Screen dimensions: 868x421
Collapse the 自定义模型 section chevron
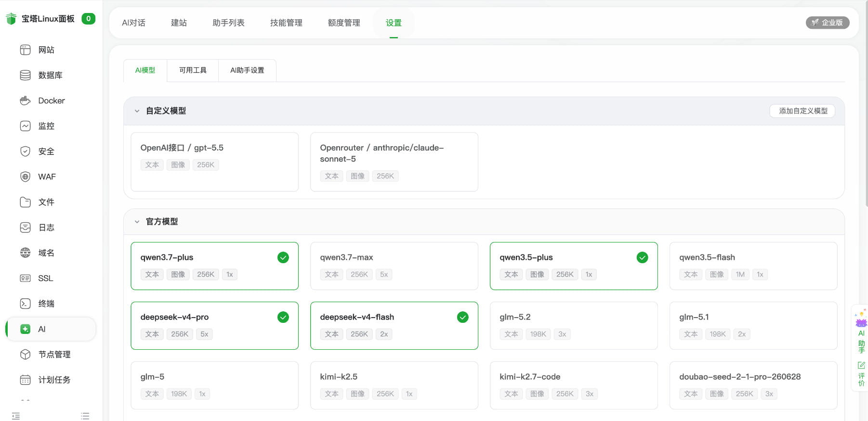137,111
